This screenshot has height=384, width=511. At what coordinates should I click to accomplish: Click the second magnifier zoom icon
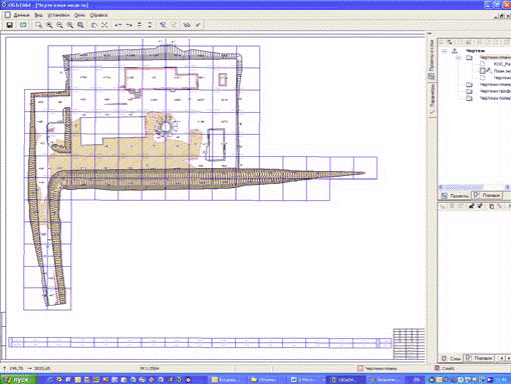point(60,25)
